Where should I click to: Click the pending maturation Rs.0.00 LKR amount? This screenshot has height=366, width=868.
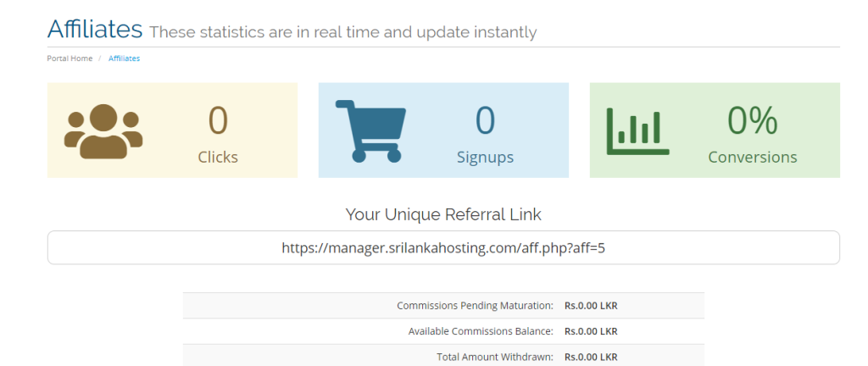click(x=591, y=306)
